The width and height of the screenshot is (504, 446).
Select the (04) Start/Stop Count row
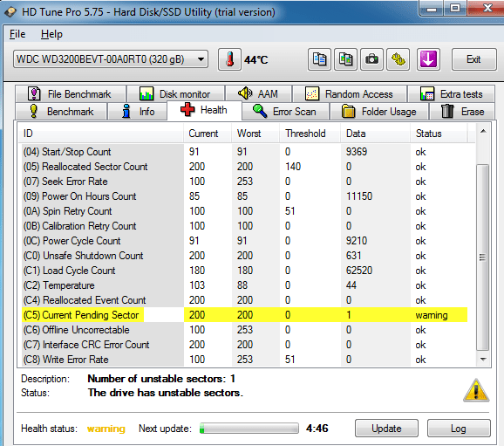point(245,152)
